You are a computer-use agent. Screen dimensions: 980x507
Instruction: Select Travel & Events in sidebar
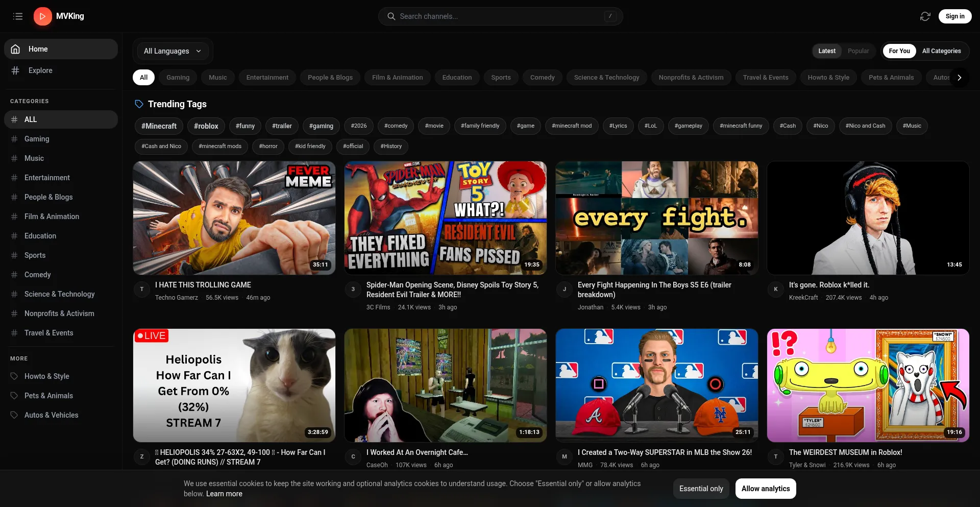pos(61,333)
